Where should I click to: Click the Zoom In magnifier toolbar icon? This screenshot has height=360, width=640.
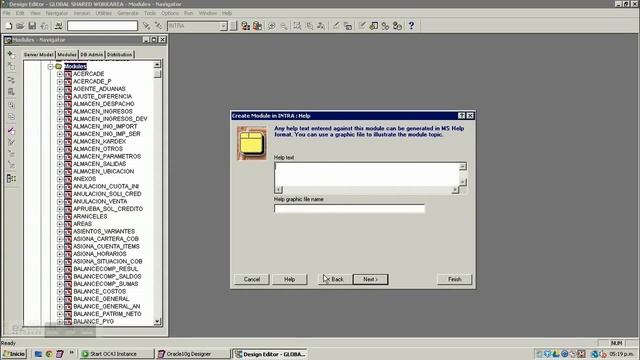[x=271, y=26]
